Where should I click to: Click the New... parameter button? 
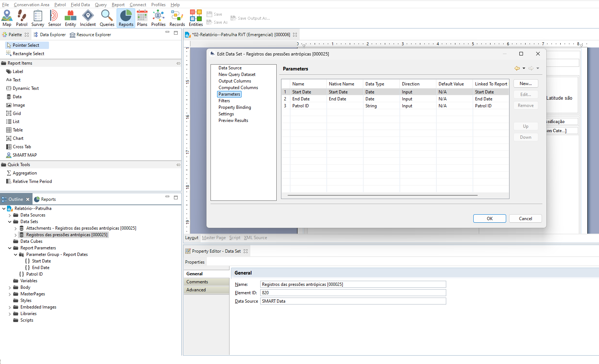coord(526,84)
